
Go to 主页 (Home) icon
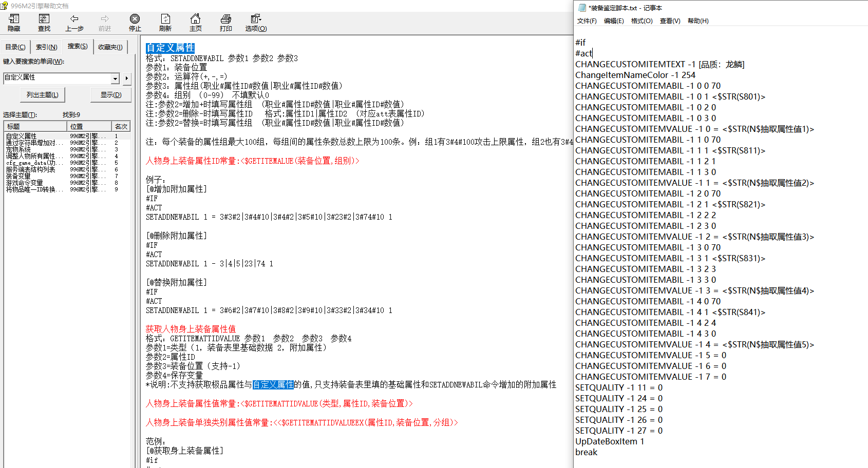[x=196, y=23]
